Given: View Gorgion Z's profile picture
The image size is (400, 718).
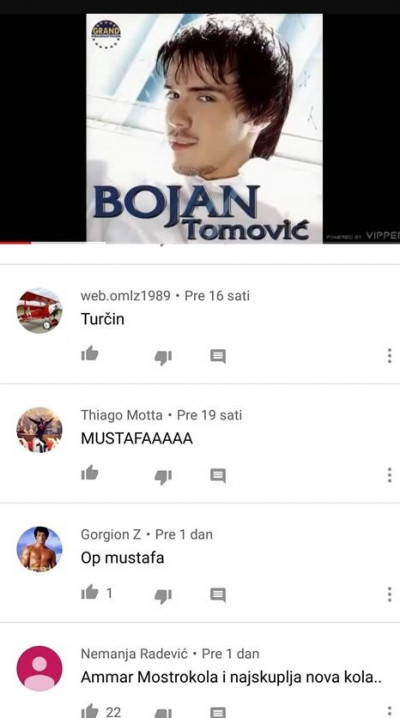Looking at the screenshot, I should click(39, 549).
